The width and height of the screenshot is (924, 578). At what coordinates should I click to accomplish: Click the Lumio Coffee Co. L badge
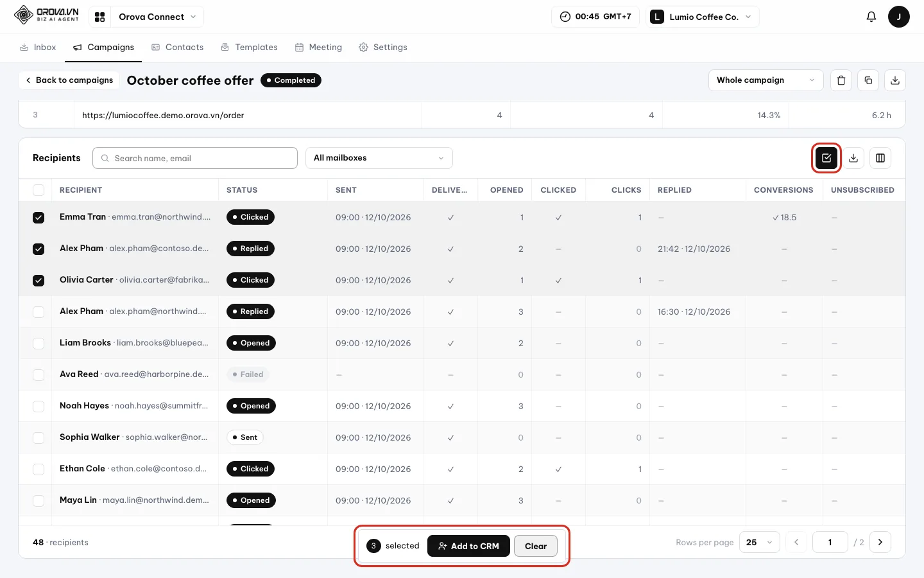[656, 17]
